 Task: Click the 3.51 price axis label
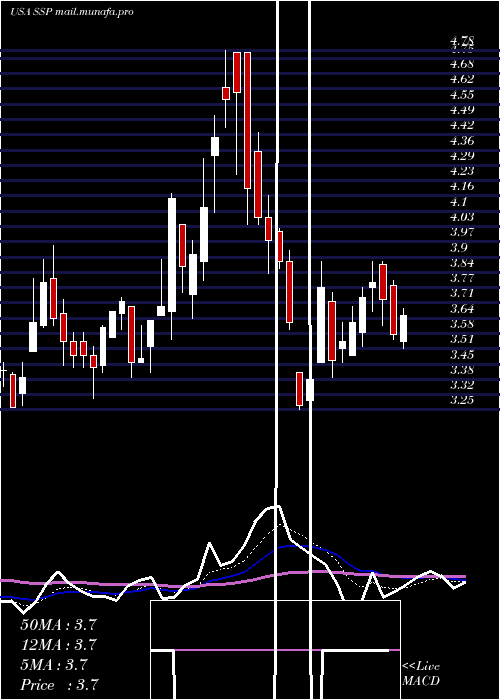click(462, 339)
